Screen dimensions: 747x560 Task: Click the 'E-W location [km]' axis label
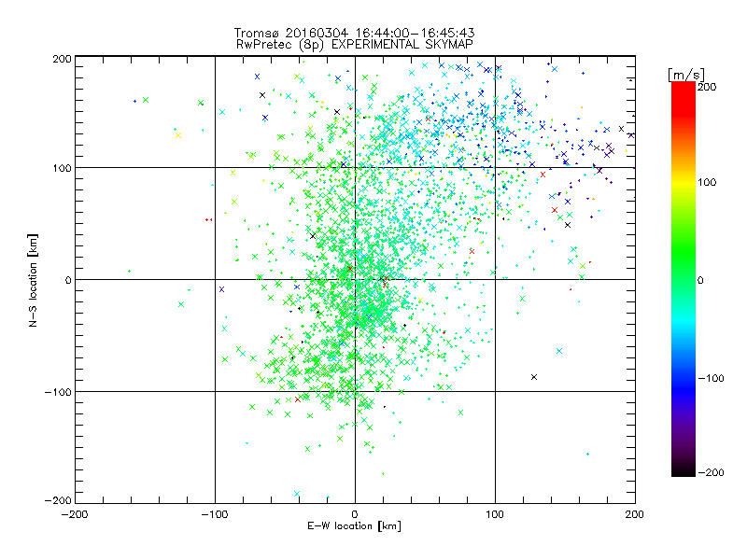(354, 526)
